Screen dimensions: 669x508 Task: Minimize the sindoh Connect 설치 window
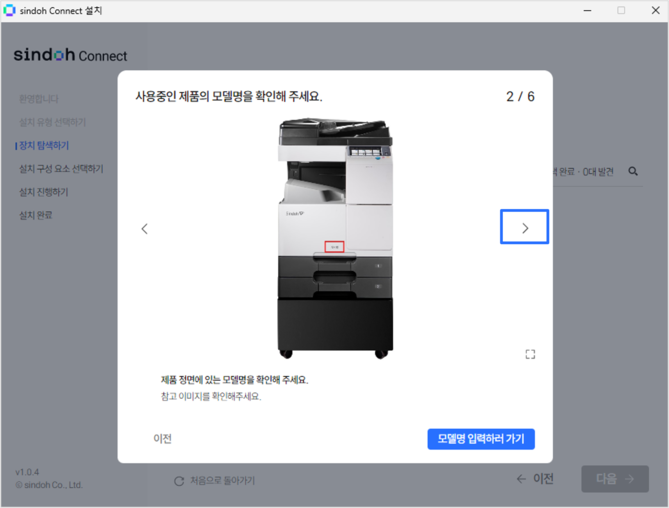pyautogui.click(x=588, y=10)
